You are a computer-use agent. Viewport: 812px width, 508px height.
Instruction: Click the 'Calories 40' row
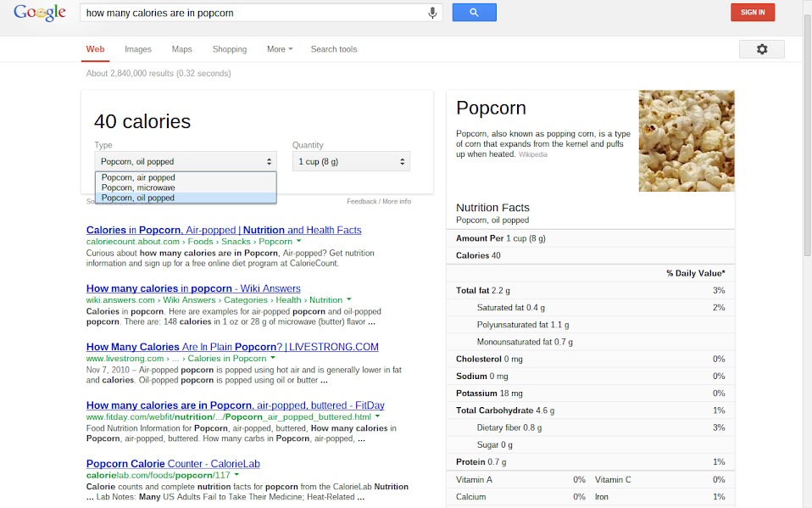(x=591, y=255)
